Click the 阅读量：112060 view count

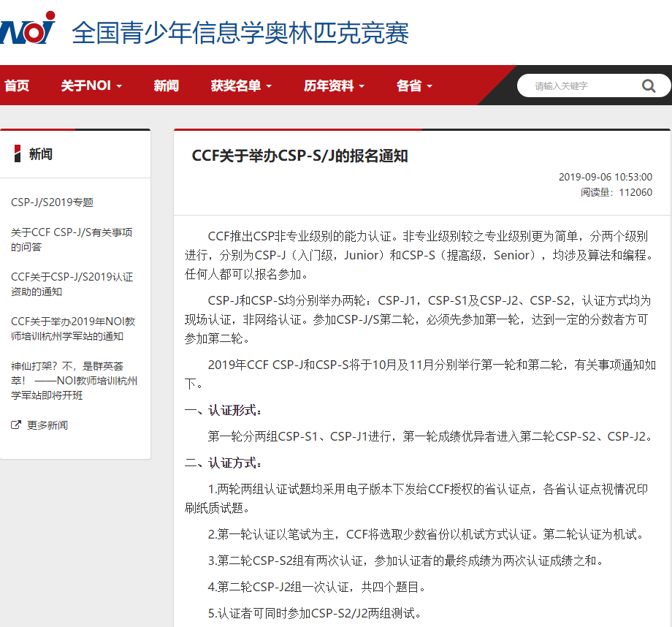616,192
